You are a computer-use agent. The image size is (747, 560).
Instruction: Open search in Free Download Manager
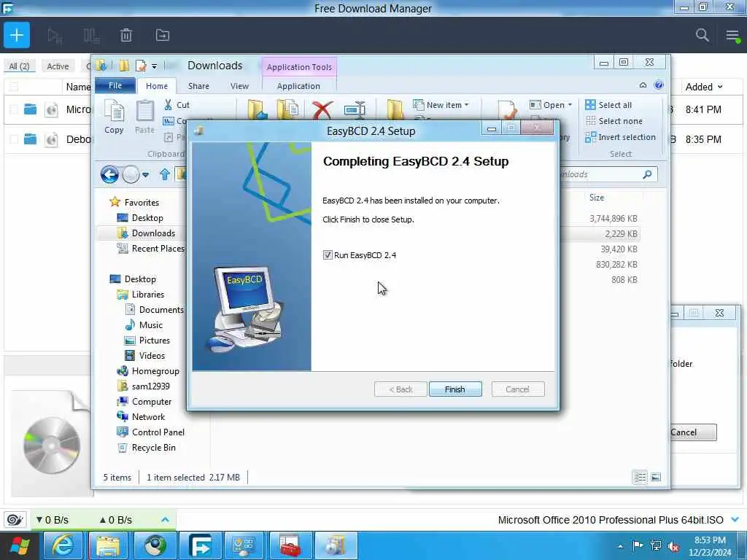point(703,35)
